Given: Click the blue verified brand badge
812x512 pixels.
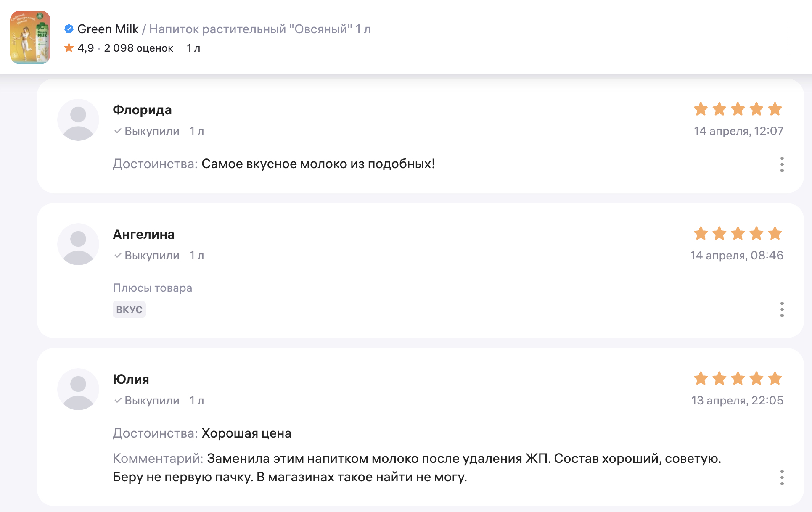Looking at the screenshot, I should pos(69,29).
